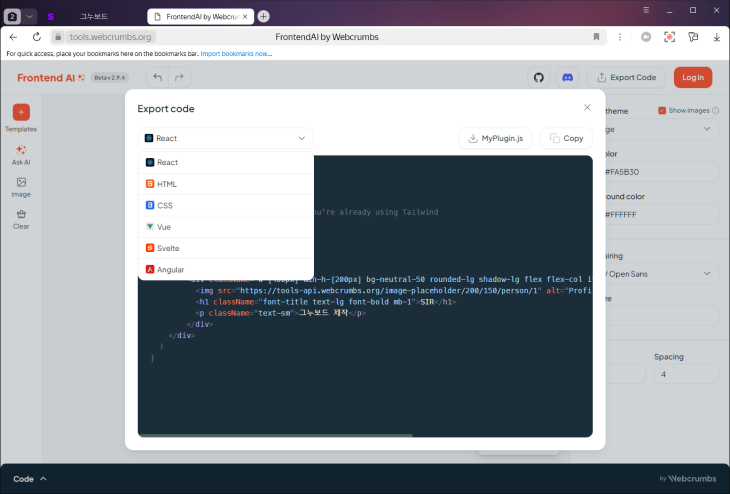Image resolution: width=730 pixels, height=494 pixels.
Task: Click the Frontend AI logo
Action: [x=51, y=77]
